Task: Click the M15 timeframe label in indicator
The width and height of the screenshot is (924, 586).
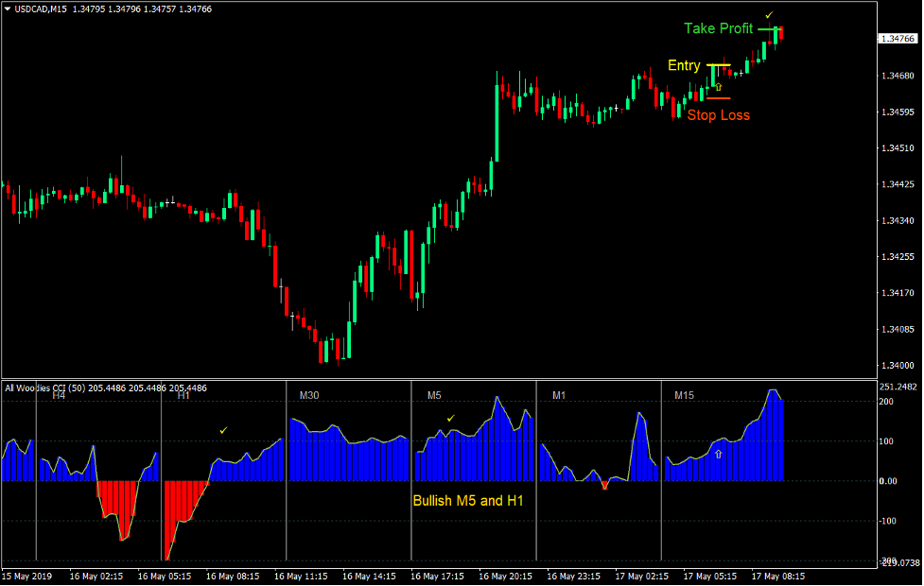Action: point(685,395)
